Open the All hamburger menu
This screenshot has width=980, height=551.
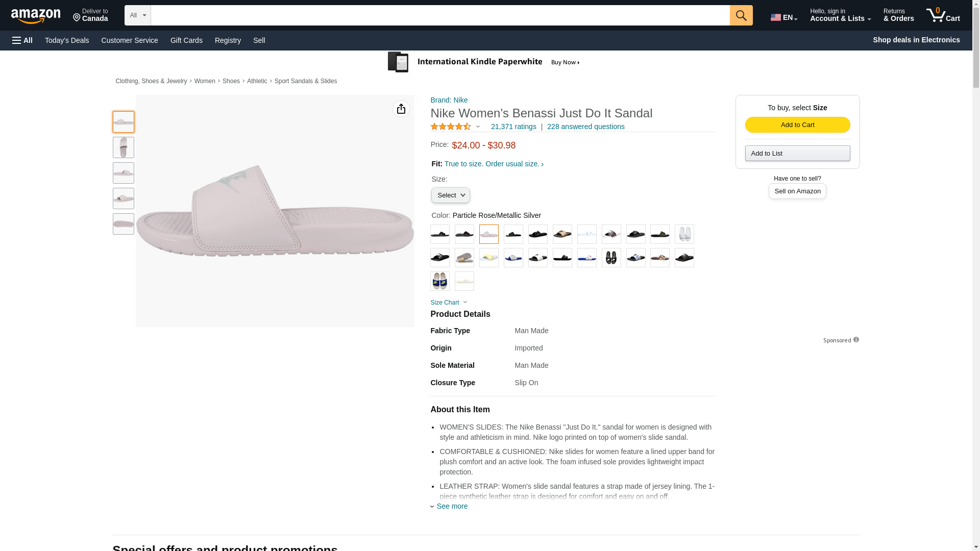coord(22,40)
